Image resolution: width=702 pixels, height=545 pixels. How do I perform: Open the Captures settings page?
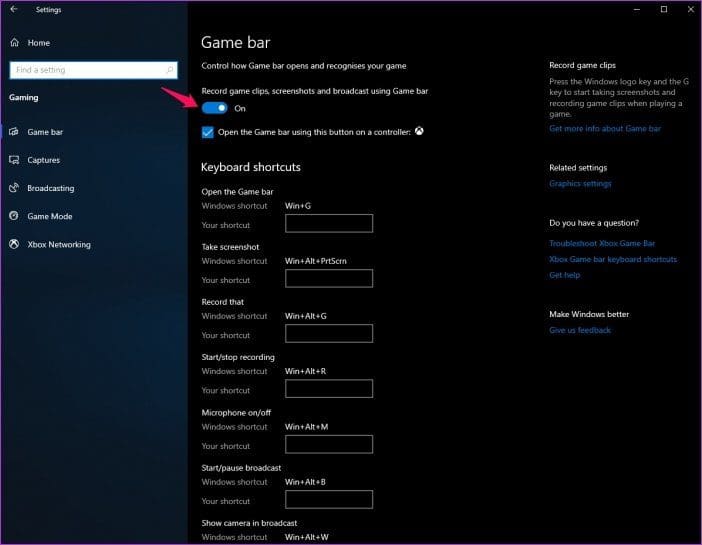point(43,160)
